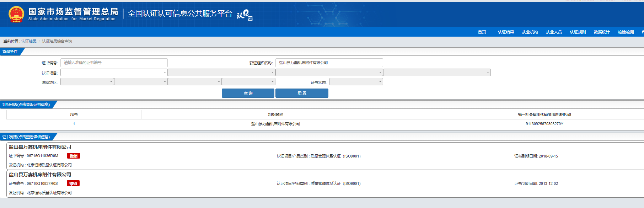Viewport: 644px width, 208px height.
Task: Open the 数据统计 navigation menu
Action: [x=602, y=32]
